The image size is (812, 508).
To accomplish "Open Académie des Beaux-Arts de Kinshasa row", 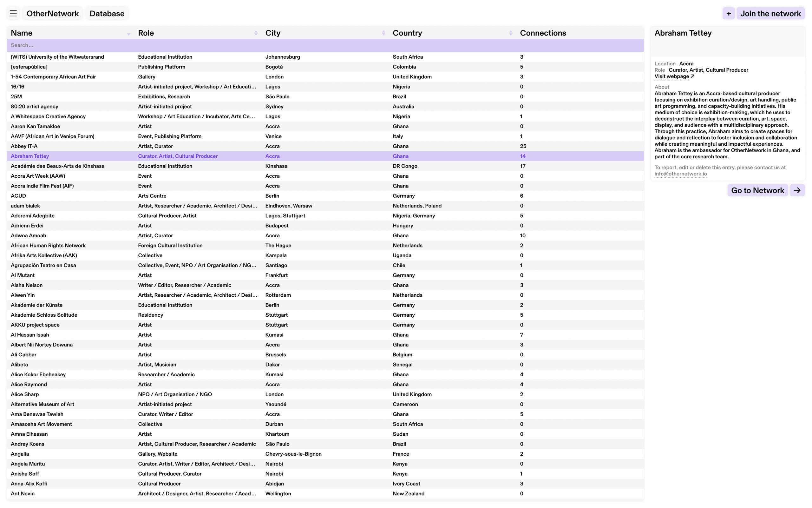I will tap(57, 166).
